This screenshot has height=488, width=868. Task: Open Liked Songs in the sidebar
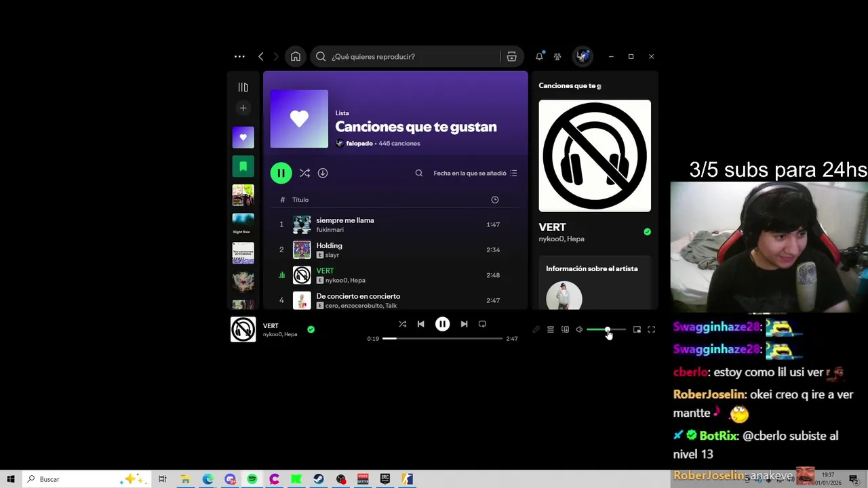coord(243,138)
